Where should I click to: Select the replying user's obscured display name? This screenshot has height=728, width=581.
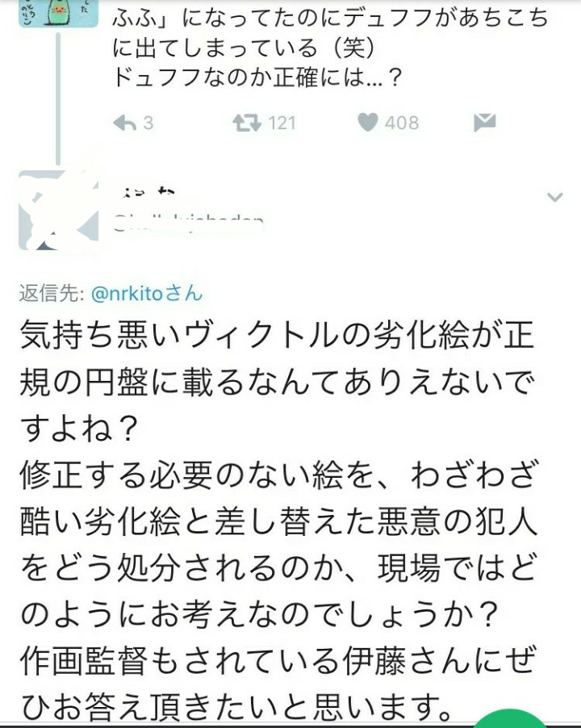point(144,192)
